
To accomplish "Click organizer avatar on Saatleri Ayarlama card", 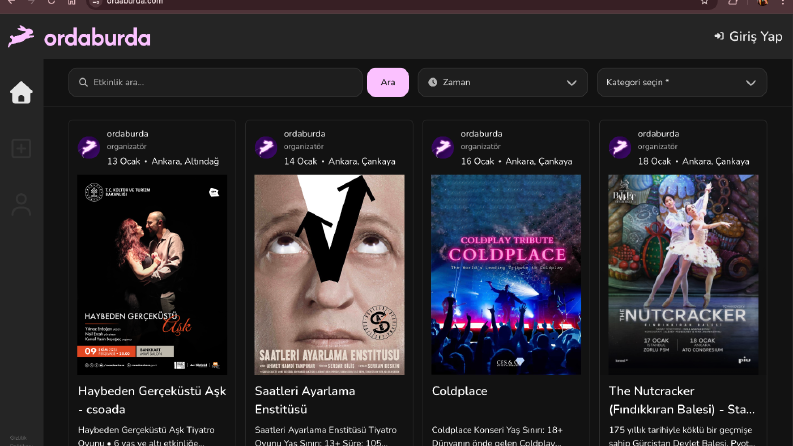I will click(x=266, y=148).
